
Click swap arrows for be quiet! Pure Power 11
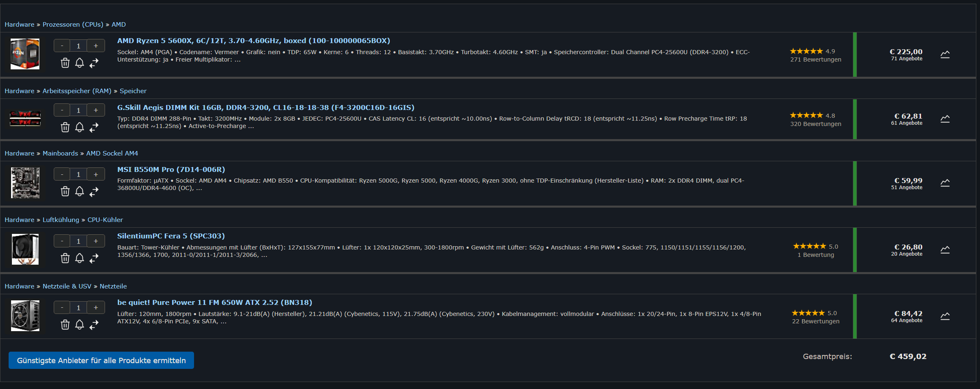(x=94, y=325)
